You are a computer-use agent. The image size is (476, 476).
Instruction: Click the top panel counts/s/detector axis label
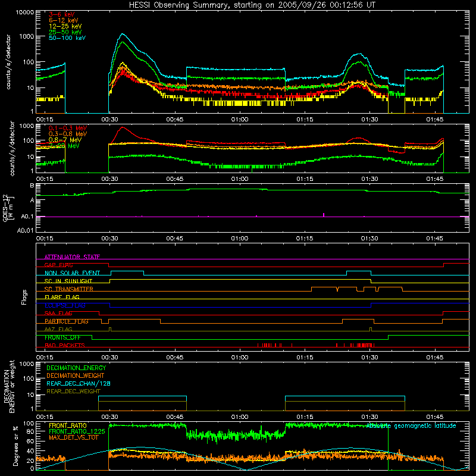coord(8,62)
